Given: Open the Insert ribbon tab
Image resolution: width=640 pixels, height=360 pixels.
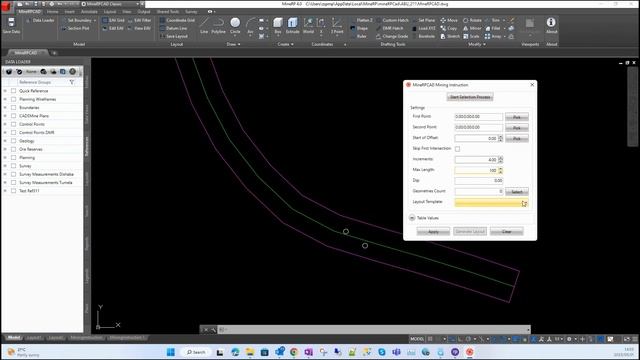Looking at the screenshot, I should pyautogui.click(x=70, y=12).
